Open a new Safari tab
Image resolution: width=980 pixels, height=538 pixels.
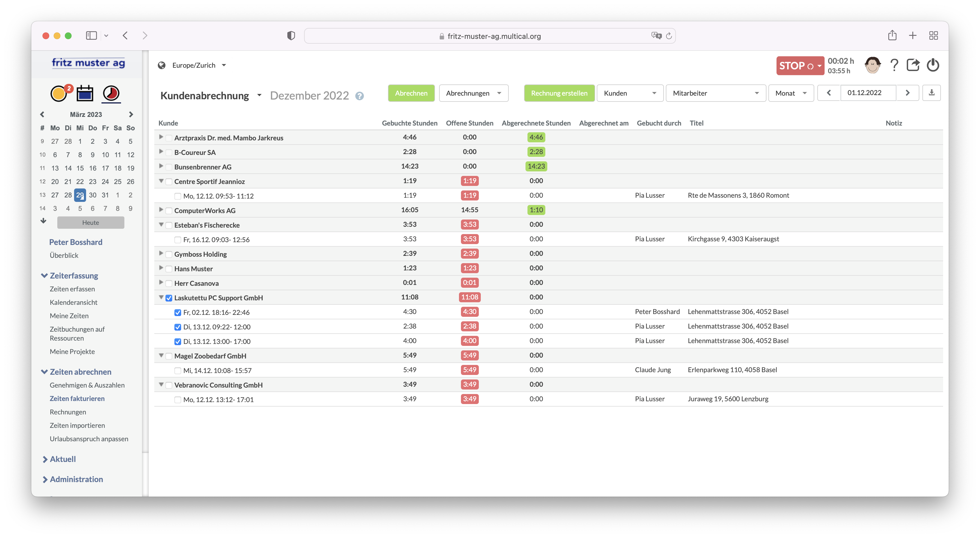pyautogui.click(x=913, y=36)
